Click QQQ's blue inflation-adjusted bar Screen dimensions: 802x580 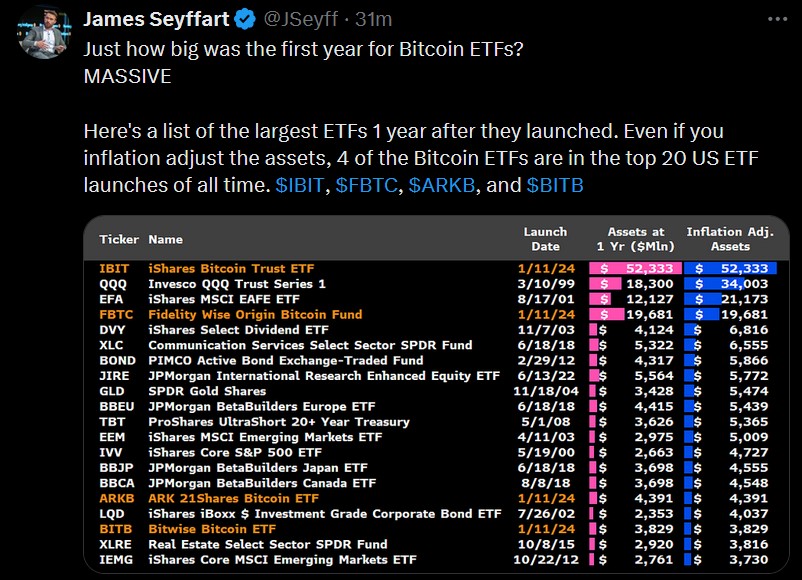point(732,284)
